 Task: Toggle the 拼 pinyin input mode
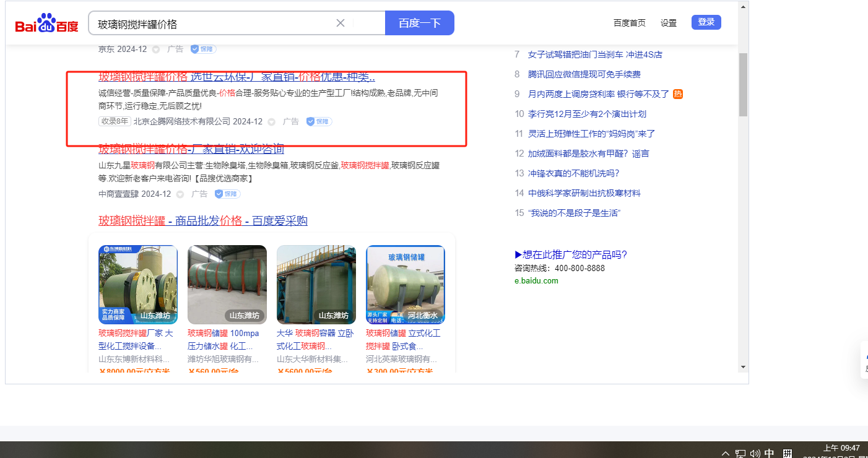click(x=788, y=453)
